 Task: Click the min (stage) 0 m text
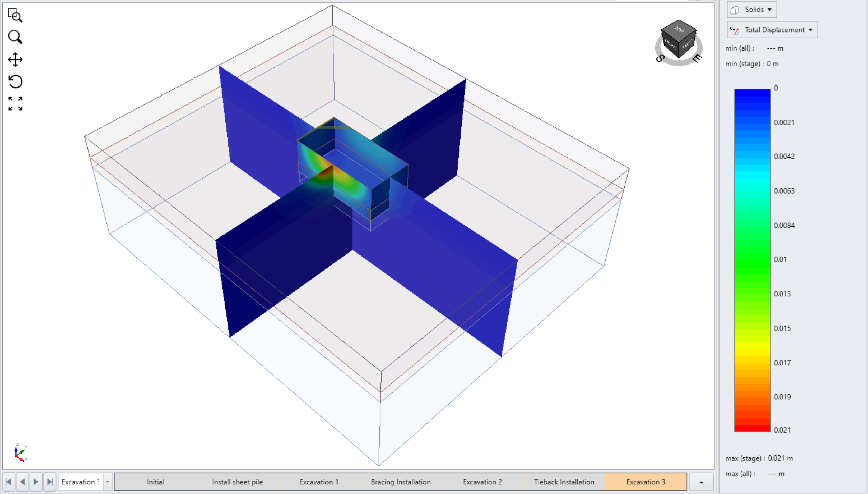click(x=752, y=64)
